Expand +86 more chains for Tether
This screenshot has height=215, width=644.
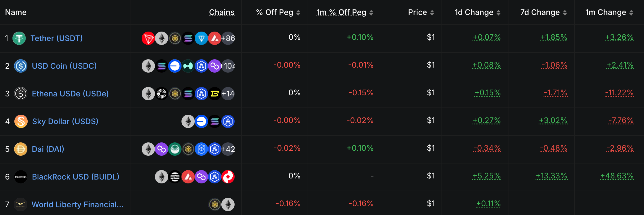coord(228,38)
